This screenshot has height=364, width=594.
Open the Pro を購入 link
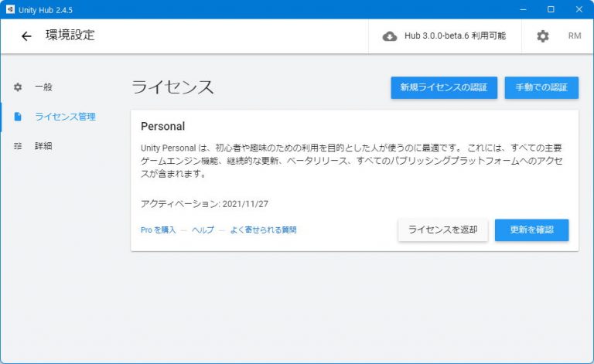coord(159,230)
